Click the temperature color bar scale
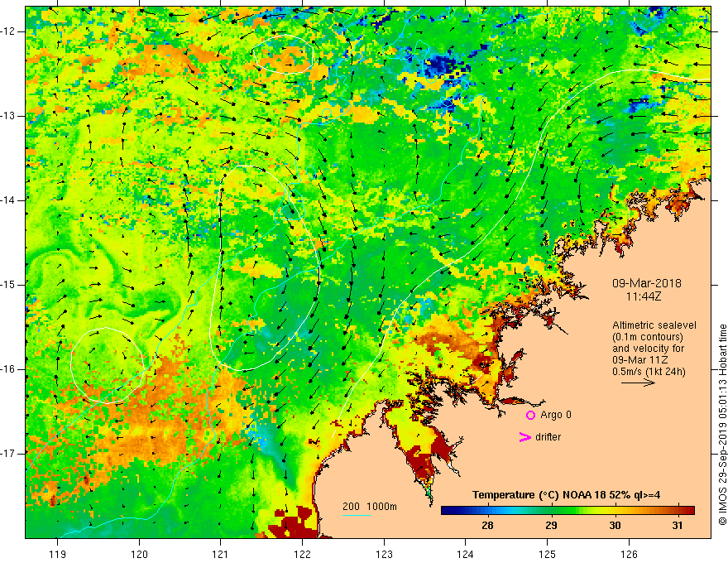 pyautogui.click(x=568, y=511)
